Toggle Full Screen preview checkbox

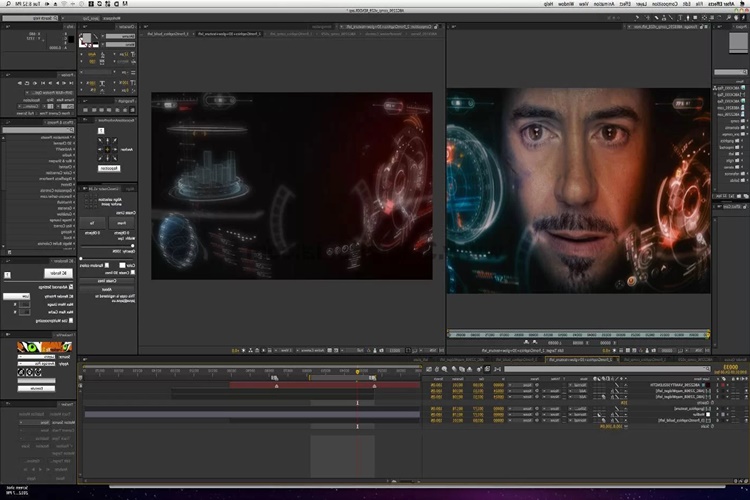pyautogui.click(x=37, y=113)
